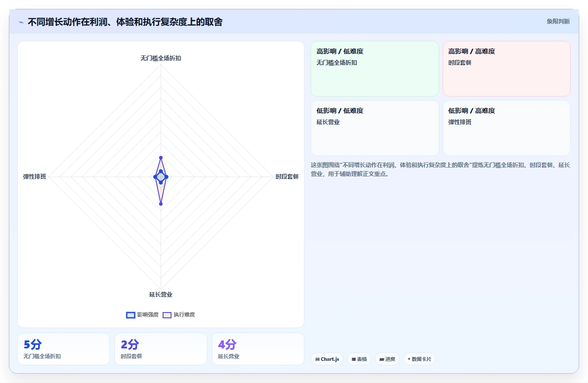588x383 pixels.
Task: Click the Chart.js tag
Action: click(x=327, y=359)
